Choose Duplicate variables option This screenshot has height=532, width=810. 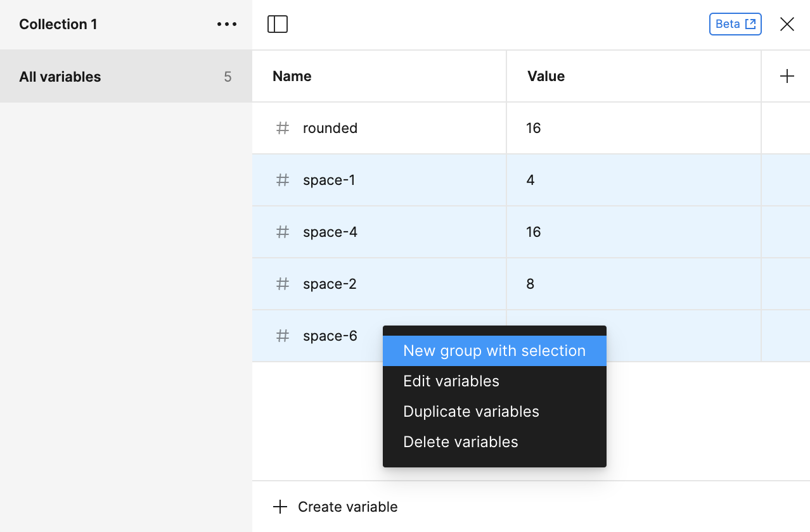471,411
